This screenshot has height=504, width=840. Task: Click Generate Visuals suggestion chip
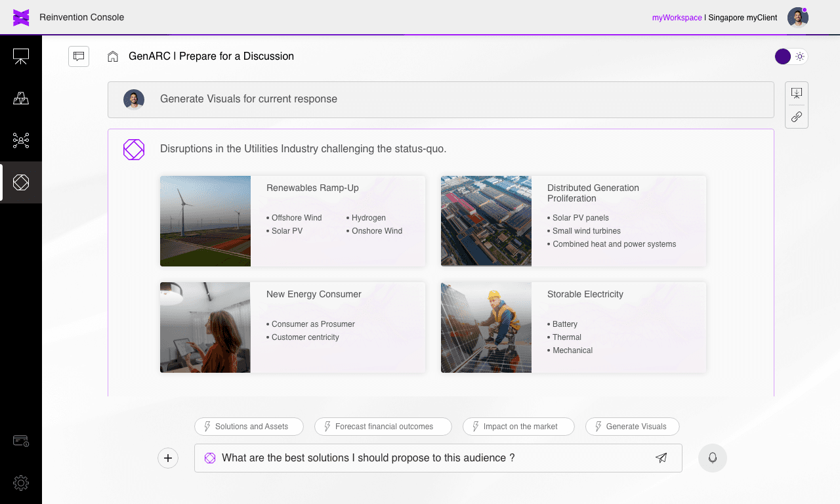tap(633, 427)
